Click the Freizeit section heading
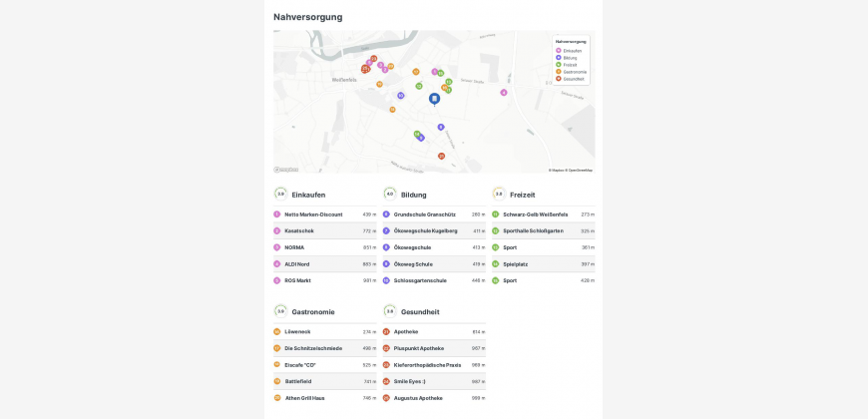Screen dimensions: 868x419 tap(522, 195)
